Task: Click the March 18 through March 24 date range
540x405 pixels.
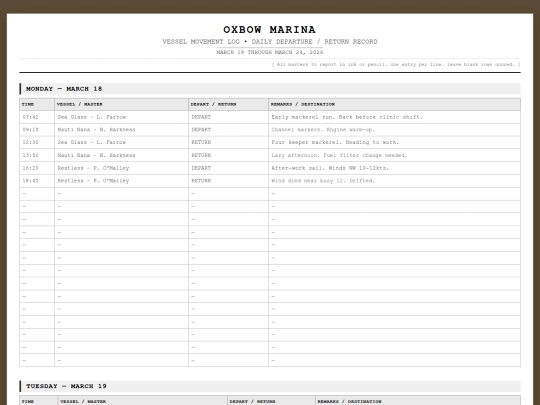Action: [270, 52]
